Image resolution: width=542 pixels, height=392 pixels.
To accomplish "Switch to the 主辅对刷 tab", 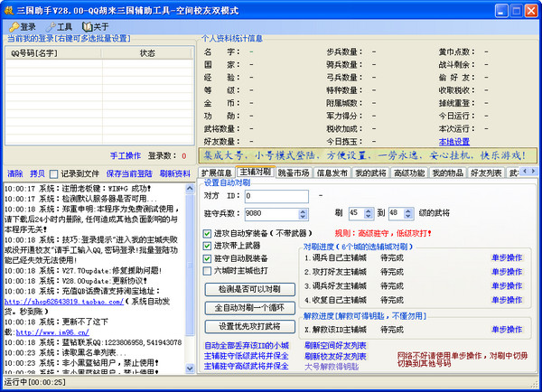I will point(255,172).
